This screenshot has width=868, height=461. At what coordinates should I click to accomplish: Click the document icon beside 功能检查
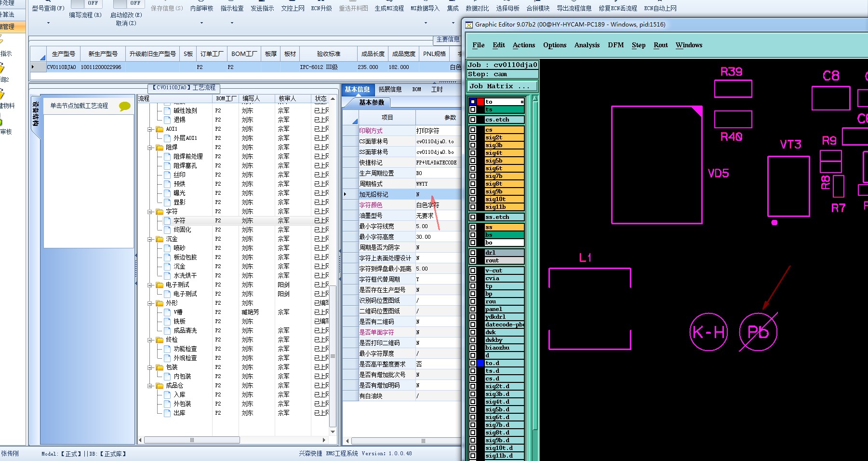coord(167,349)
